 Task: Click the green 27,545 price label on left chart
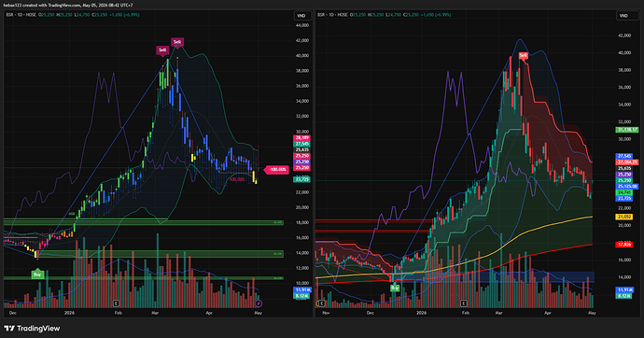click(301, 144)
